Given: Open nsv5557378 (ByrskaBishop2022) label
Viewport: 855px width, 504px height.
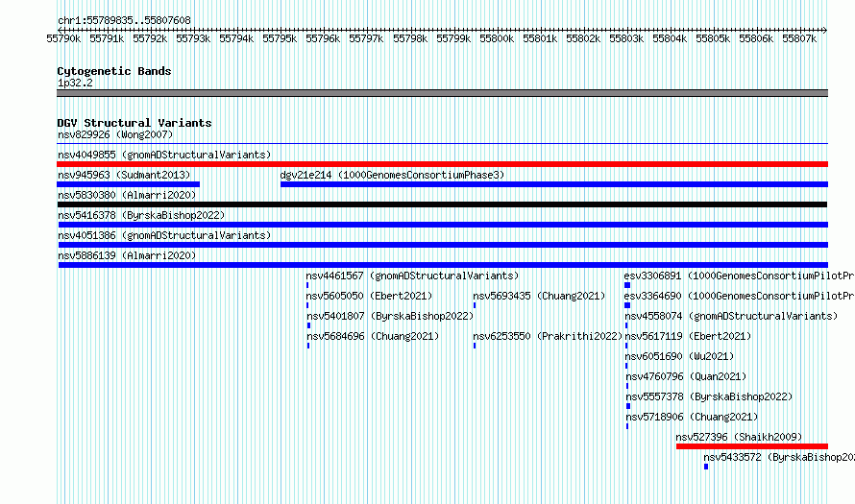Looking at the screenshot, I should (x=709, y=396).
